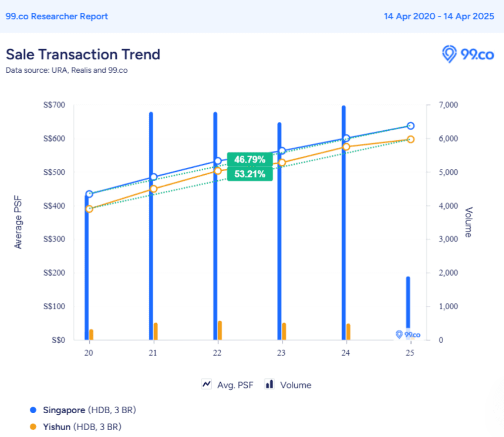This screenshot has height=437, width=504.
Task: Click the 99.co watermark inside the chart
Action: (x=408, y=335)
